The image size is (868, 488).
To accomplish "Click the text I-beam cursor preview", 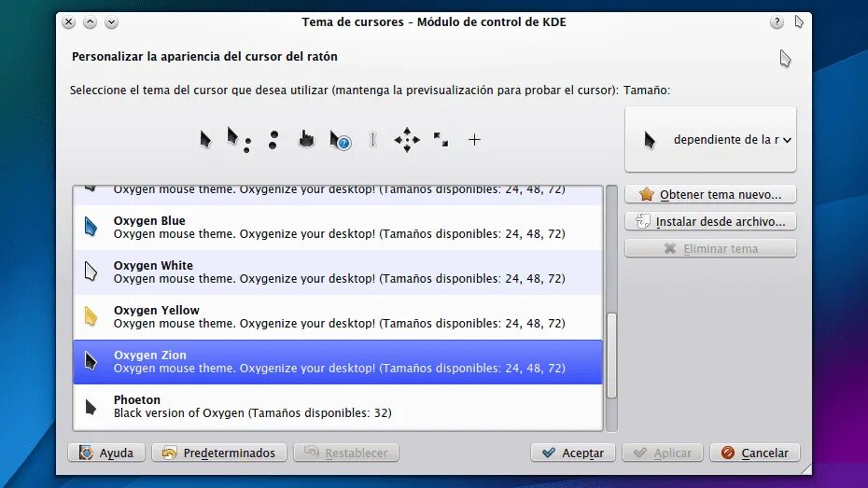I will click(x=373, y=139).
